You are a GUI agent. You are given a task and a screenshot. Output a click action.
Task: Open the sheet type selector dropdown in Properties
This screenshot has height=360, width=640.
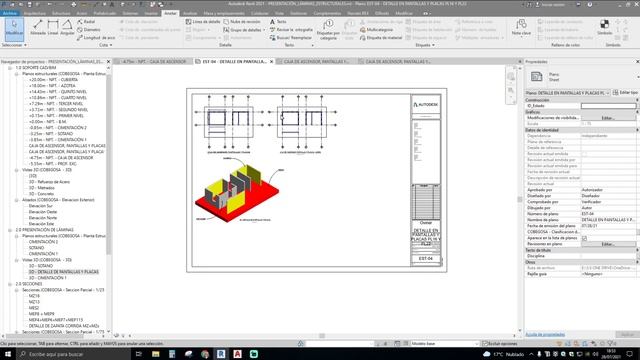pyautogui.click(x=567, y=93)
